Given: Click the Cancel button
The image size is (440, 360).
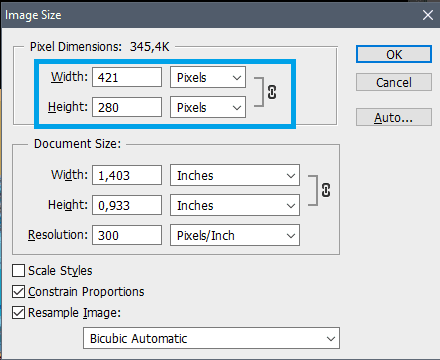Looking at the screenshot, I should [x=394, y=82].
